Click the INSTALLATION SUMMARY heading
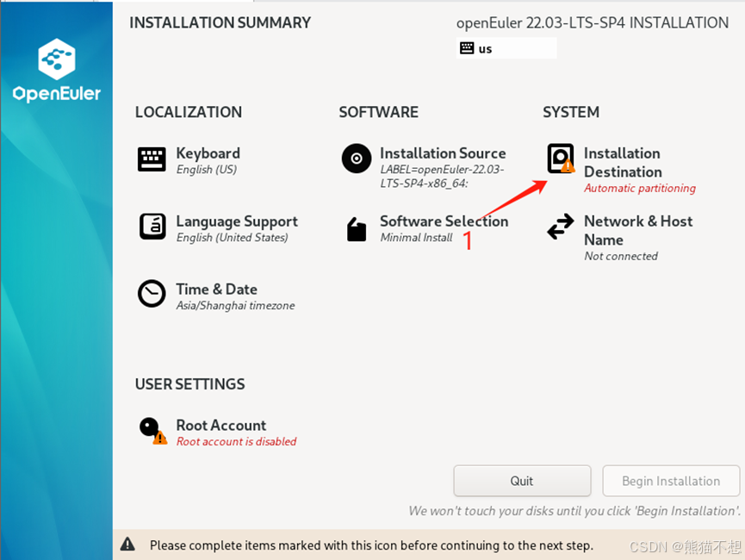This screenshot has width=745, height=560. coord(220,22)
